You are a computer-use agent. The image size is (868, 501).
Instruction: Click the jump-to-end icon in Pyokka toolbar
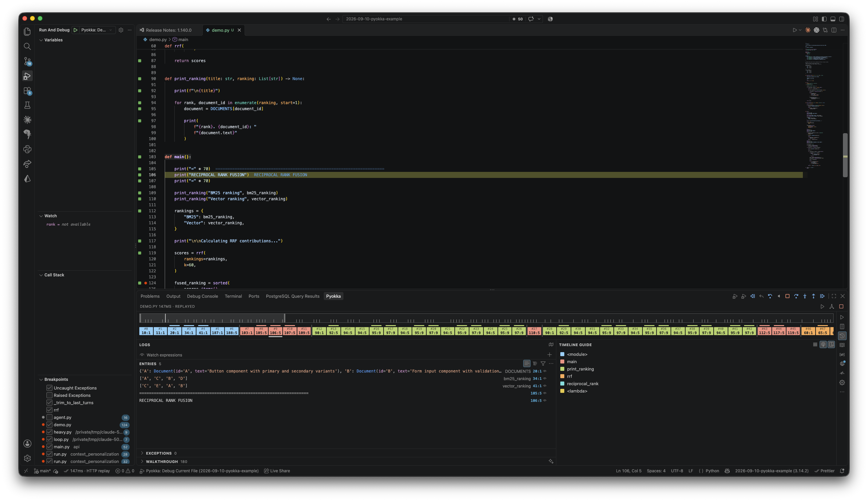click(x=822, y=296)
